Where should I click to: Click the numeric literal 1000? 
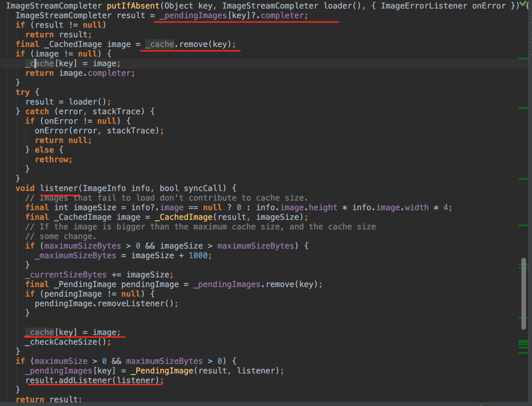pyautogui.click(x=198, y=256)
